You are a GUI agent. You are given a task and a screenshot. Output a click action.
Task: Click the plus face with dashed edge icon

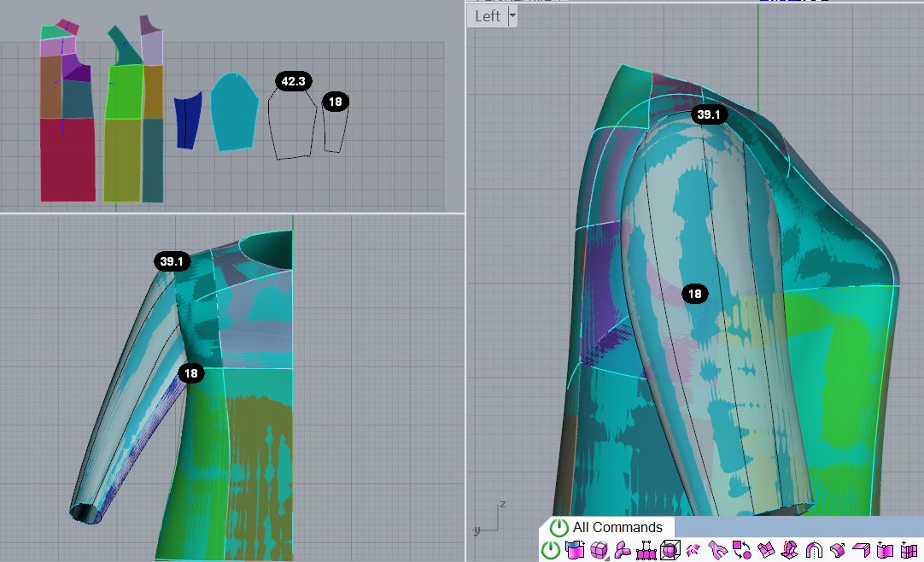pos(885,550)
